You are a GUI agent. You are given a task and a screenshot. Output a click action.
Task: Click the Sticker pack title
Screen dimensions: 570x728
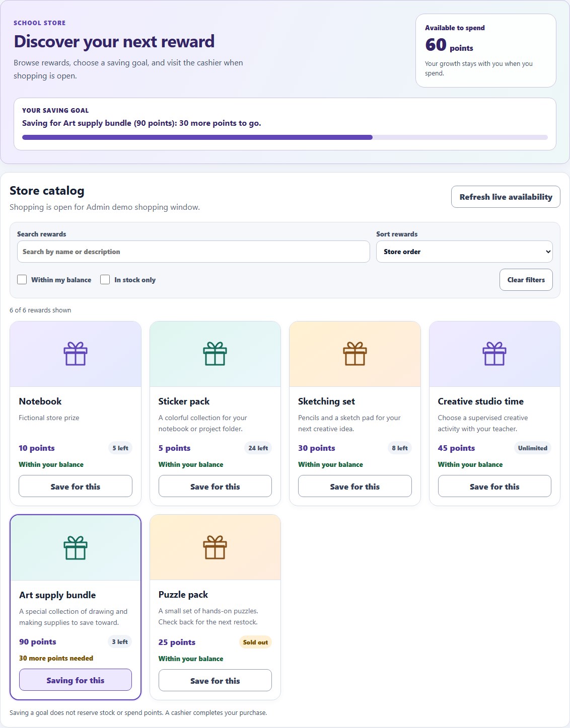point(184,401)
